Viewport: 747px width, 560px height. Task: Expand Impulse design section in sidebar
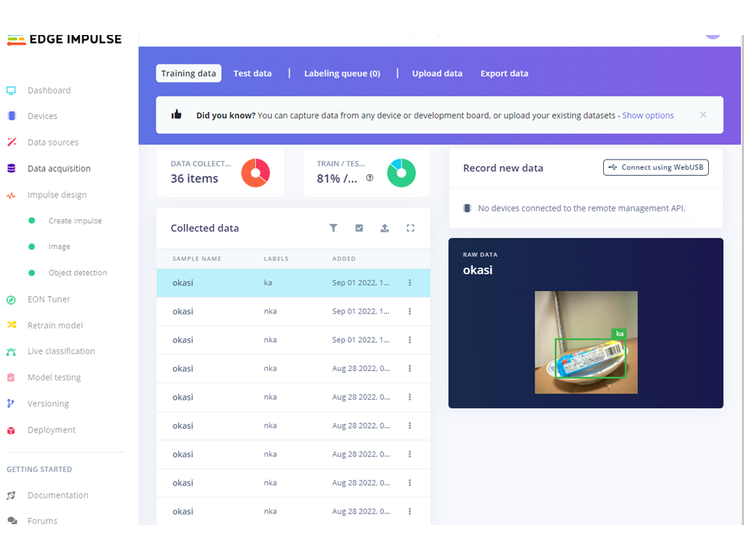point(57,194)
